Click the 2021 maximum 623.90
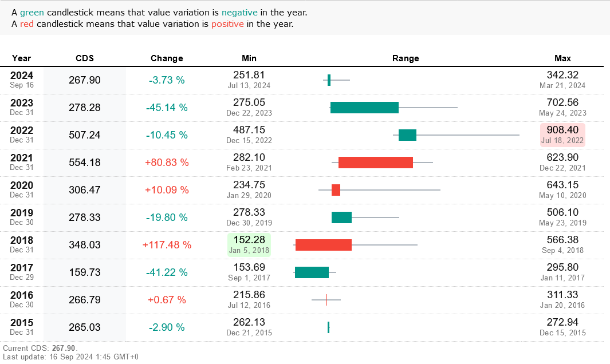610x364 pixels. coord(562,157)
